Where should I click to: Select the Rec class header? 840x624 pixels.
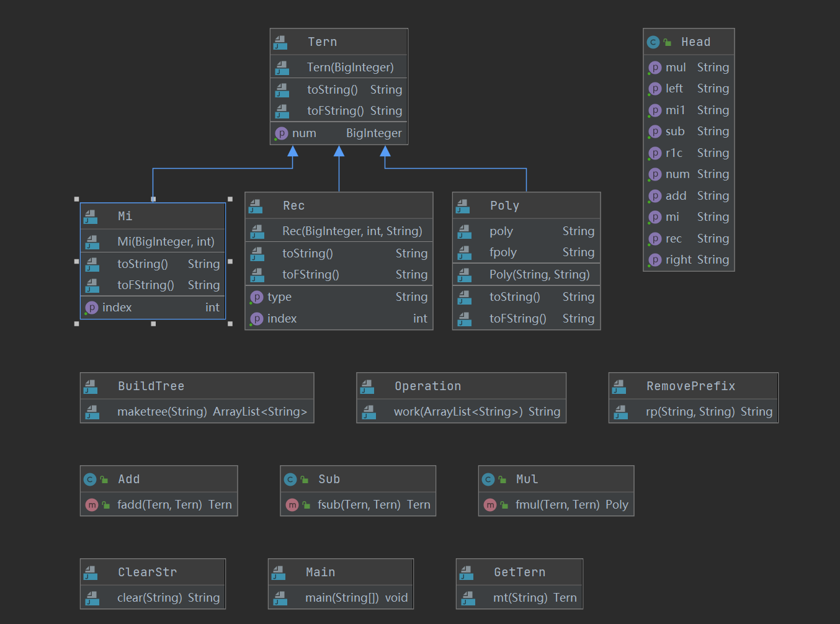coord(339,205)
